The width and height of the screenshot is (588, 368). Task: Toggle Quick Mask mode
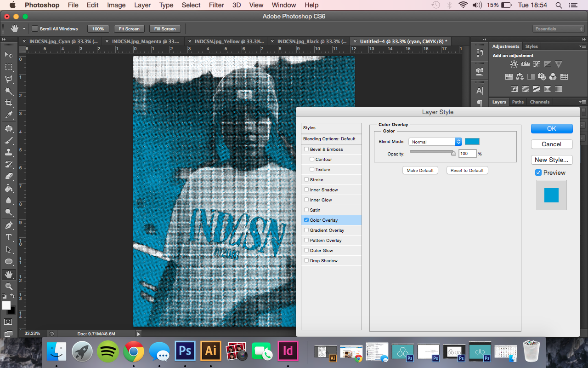point(8,322)
